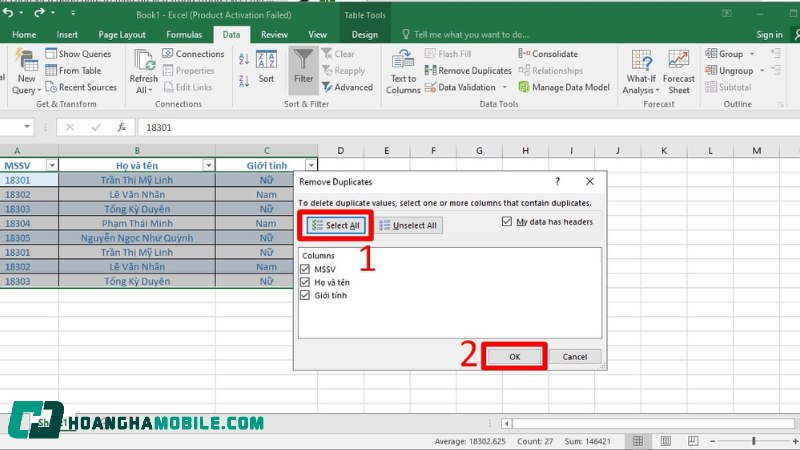The width and height of the screenshot is (800, 450).
Task: Open Advanced filter options
Action: coord(347,87)
